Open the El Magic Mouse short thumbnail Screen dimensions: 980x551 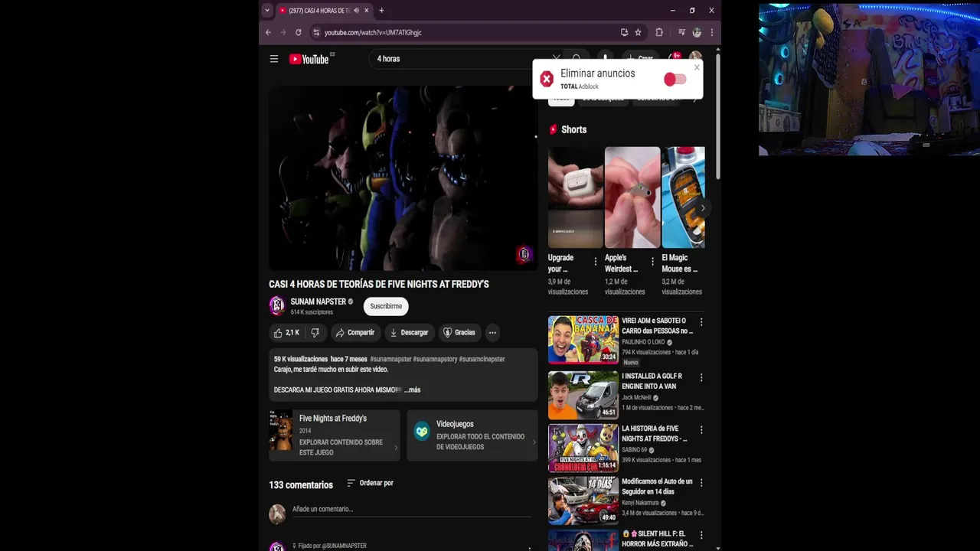point(683,197)
